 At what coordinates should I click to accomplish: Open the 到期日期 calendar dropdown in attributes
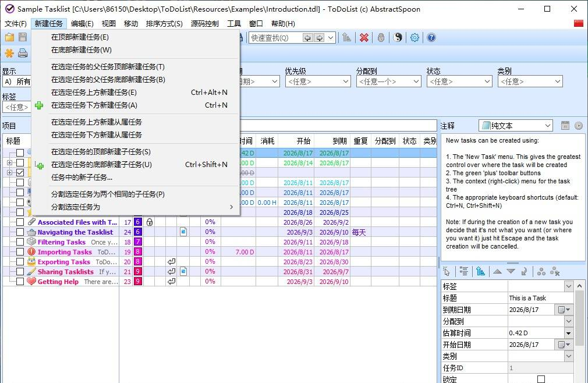[x=564, y=310]
